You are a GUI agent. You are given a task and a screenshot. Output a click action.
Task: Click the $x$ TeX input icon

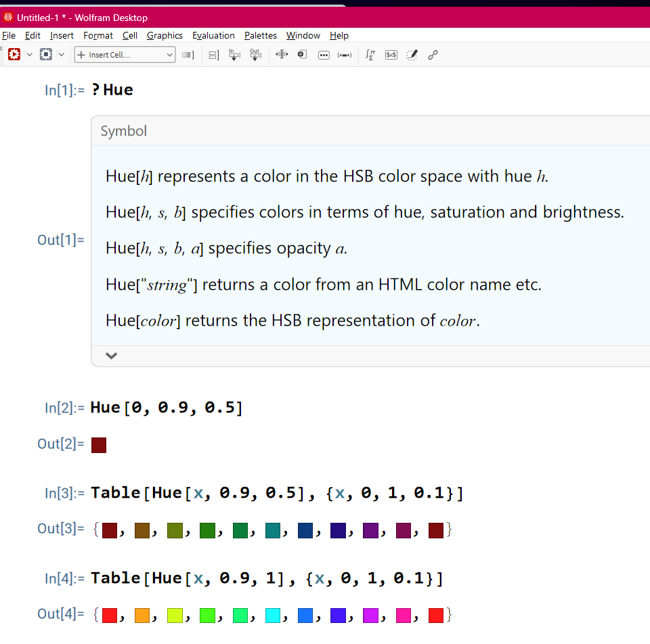tap(391, 55)
